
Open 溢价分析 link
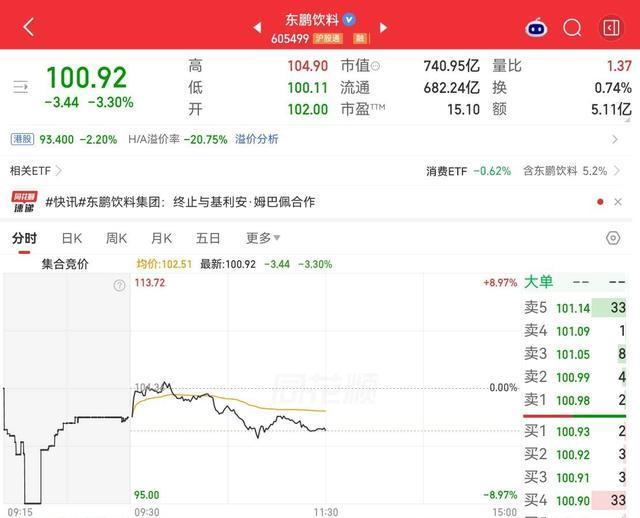coord(256,139)
